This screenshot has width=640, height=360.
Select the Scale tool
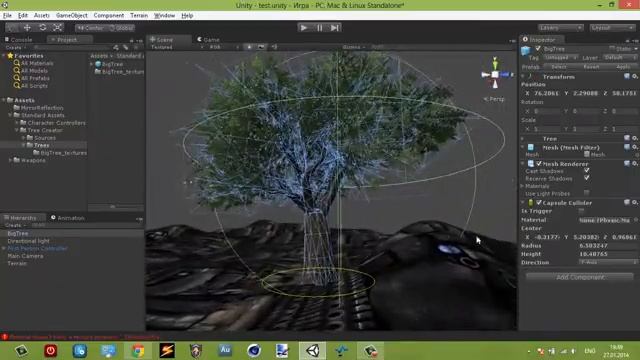coord(58,28)
